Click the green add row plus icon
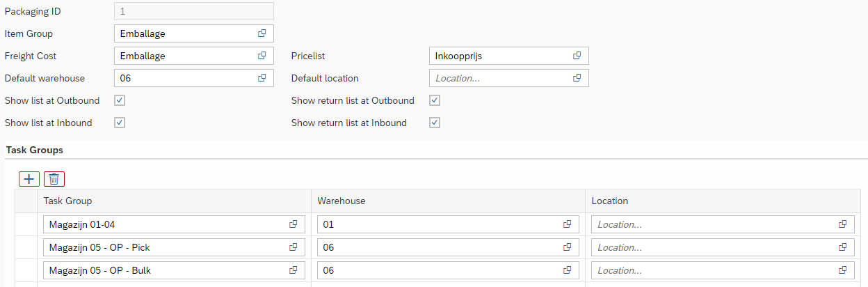868x287 pixels. 29,179
